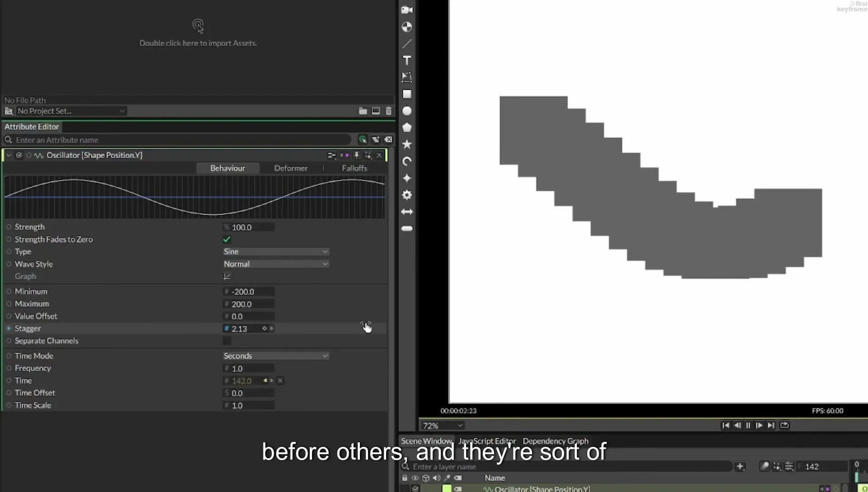Select the Capsule shape tool

click(407, 228)
